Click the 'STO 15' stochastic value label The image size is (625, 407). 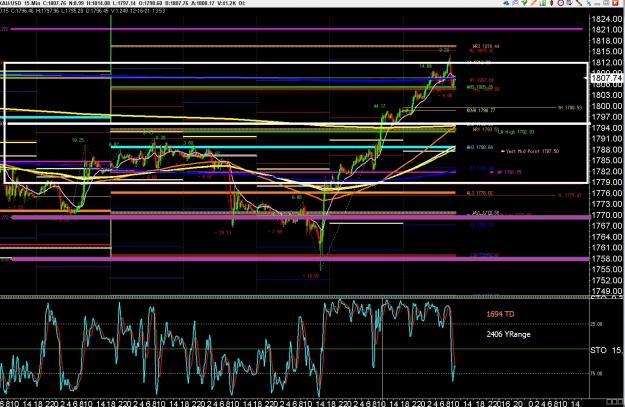(x=606, y=350)
